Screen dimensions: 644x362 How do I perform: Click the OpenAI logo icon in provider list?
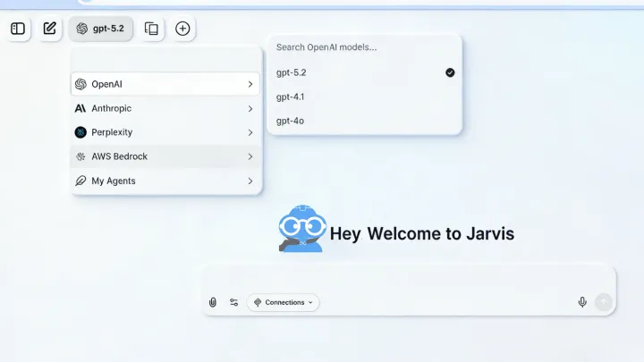point(80,84)
